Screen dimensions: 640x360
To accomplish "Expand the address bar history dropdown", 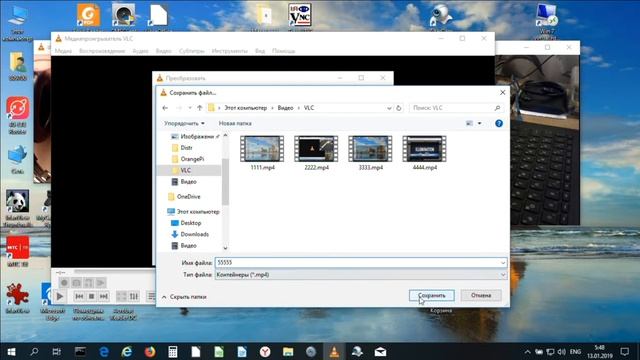I will click(x=389, y=108).
